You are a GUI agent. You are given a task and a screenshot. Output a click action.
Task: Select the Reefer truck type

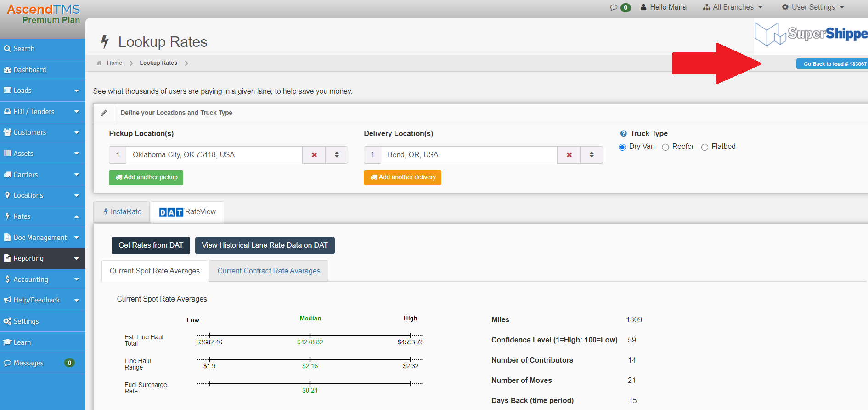665,147
